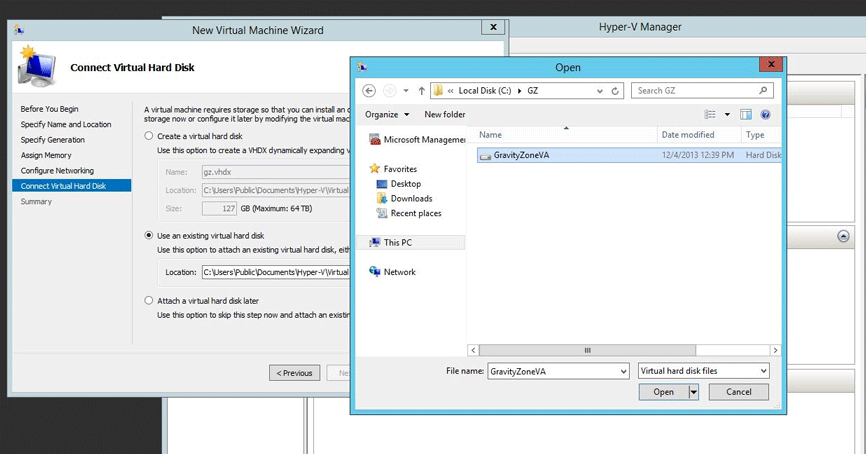Screen dimensions: 866x454
Task: Click the Back navigation arrow
Action: tap(369, 91)
